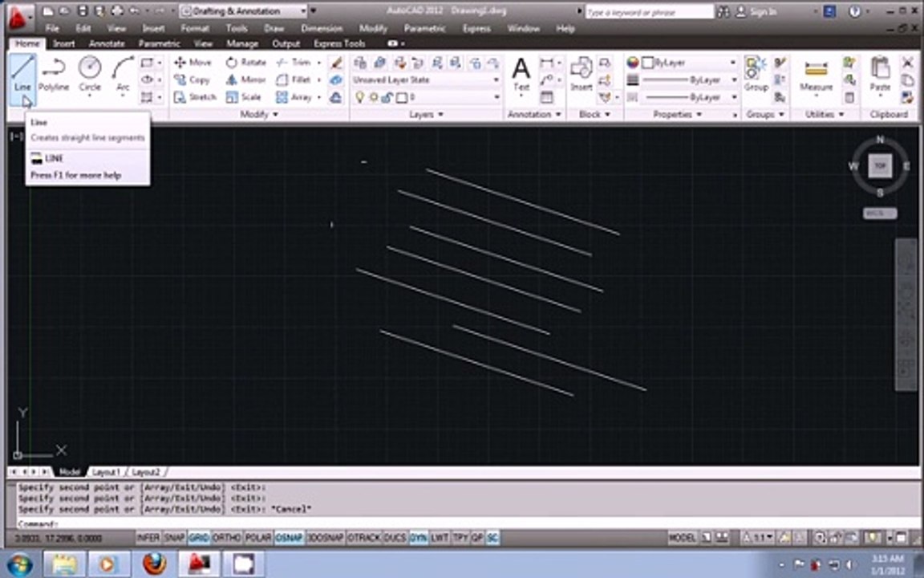Image resolution: width=924 pixels, height=578 pixels.
Task: Click the Mirror tool
Action: [x=245, y=79]
